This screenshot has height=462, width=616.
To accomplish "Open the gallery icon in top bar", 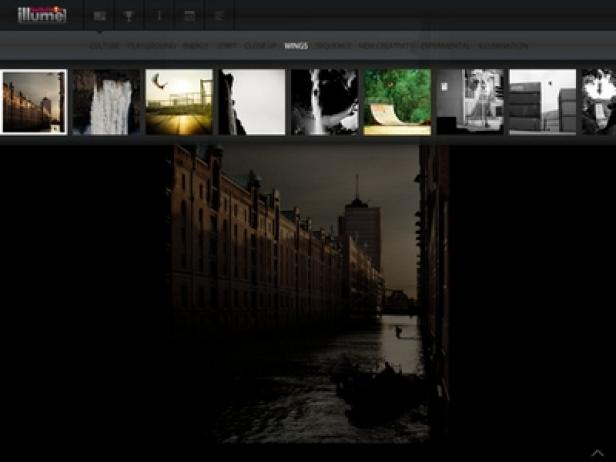I will coord(100,16).
